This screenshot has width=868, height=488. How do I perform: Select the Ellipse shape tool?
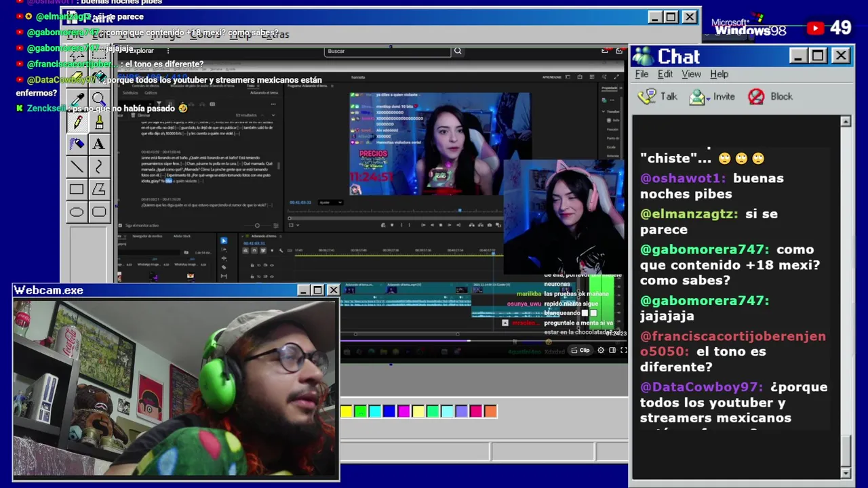point(77,212)
